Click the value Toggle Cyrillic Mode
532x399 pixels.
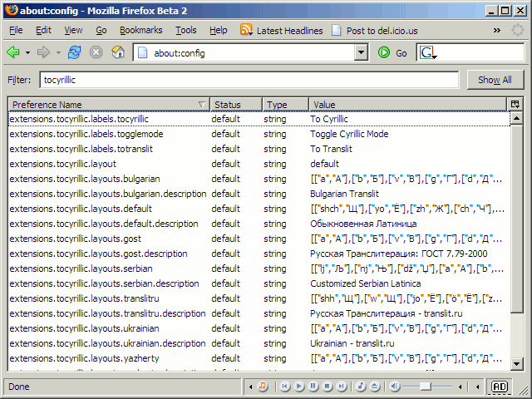click(x=349, y=134)
